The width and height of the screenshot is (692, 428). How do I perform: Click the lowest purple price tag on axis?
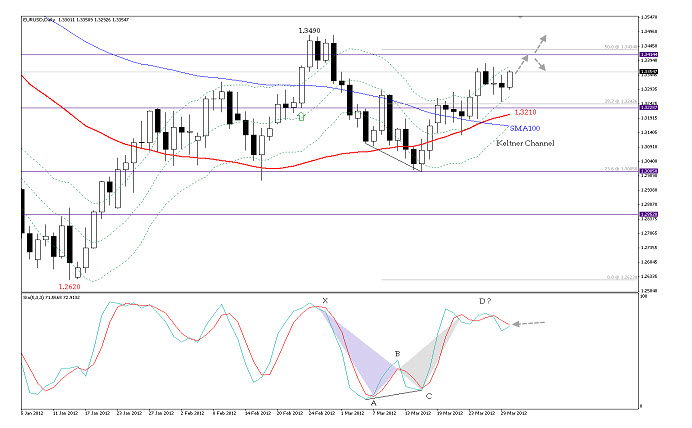pyautogui.click(x=648, y=214)
